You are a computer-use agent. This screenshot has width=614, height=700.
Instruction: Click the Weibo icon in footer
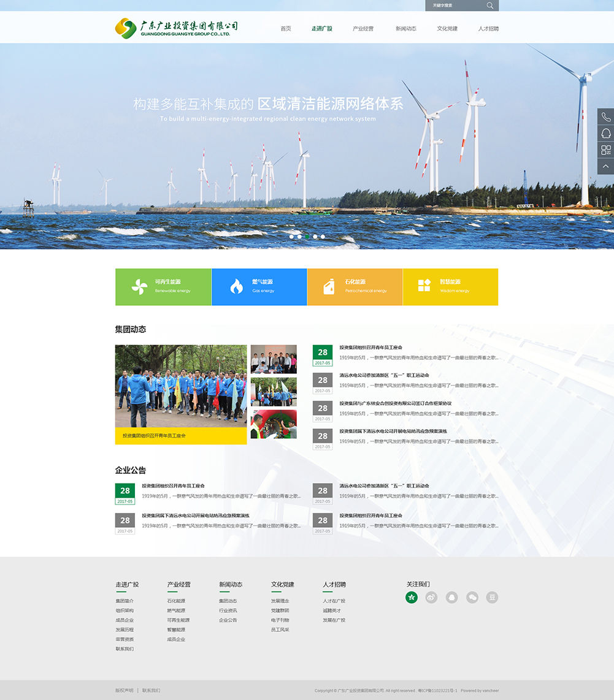pyautogui.click(x=431, y=598)
